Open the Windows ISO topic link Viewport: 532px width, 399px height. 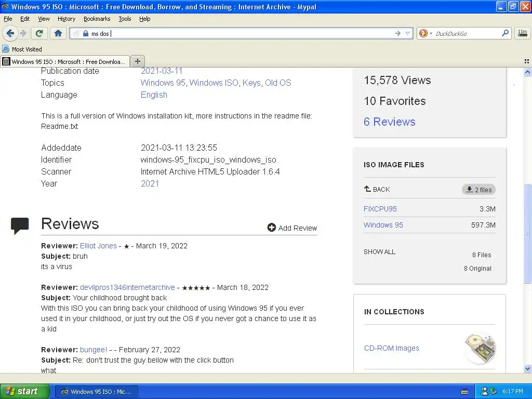pyautogui.click(x=214, y=83)
